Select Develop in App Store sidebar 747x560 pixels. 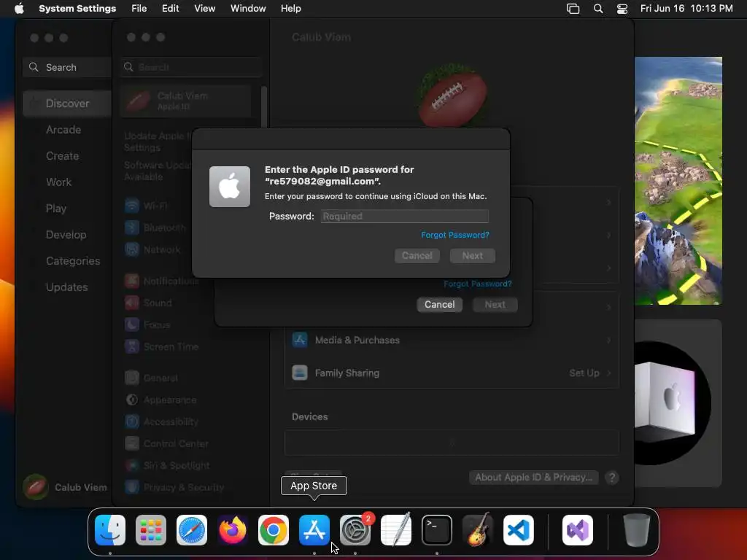click(66, 234)
